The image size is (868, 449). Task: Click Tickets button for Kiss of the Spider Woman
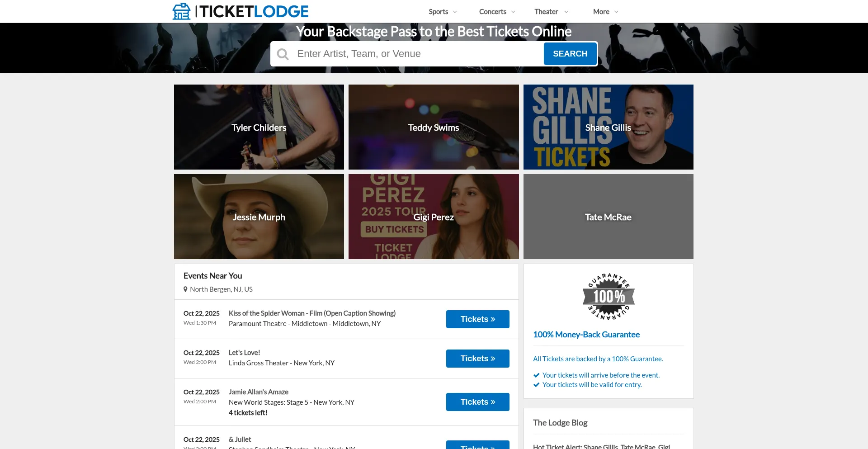478,319
